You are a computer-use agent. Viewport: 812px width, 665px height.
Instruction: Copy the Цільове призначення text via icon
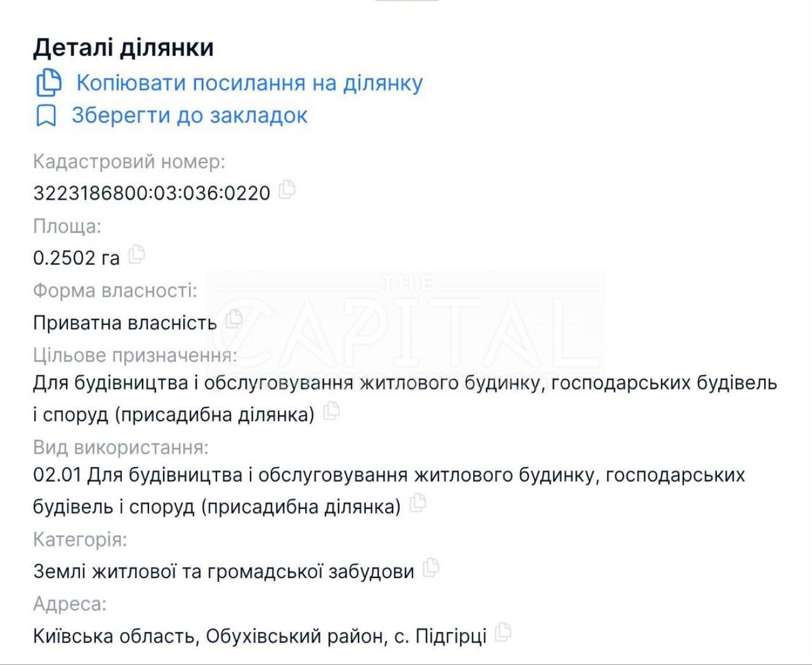coord(331,411)
